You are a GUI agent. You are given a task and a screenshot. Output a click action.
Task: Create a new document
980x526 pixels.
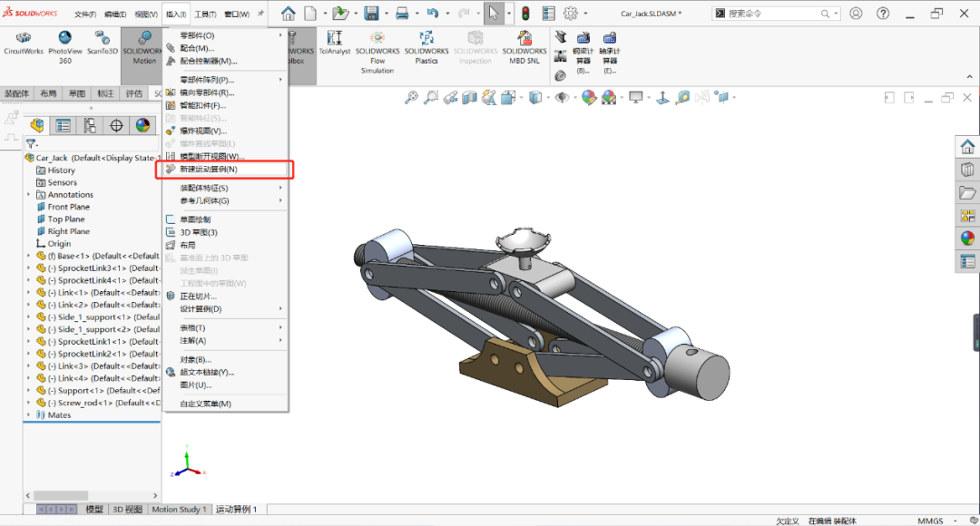[x=310, y=13]
